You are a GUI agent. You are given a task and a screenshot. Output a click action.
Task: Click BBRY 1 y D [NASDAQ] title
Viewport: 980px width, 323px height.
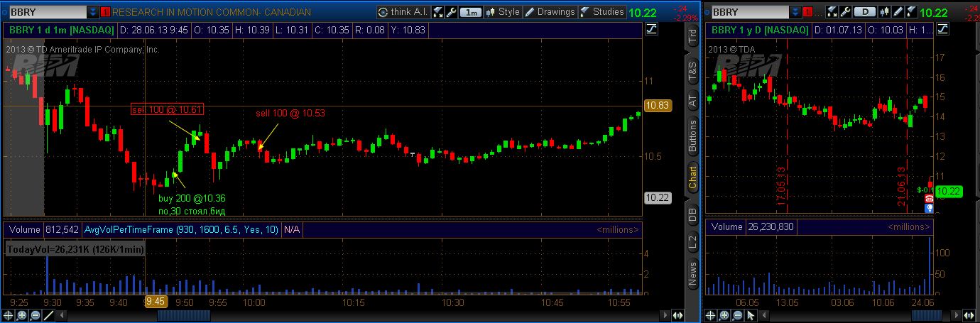click(760, 30)
